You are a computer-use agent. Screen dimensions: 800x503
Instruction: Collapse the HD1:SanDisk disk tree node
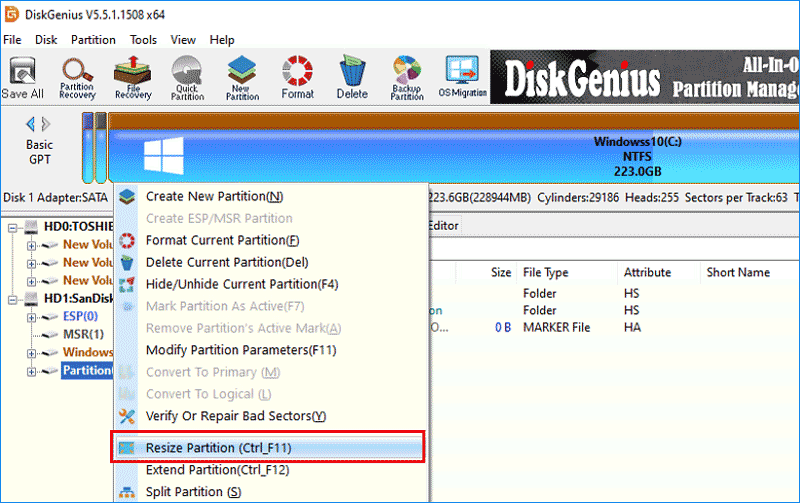click(13, 300)
